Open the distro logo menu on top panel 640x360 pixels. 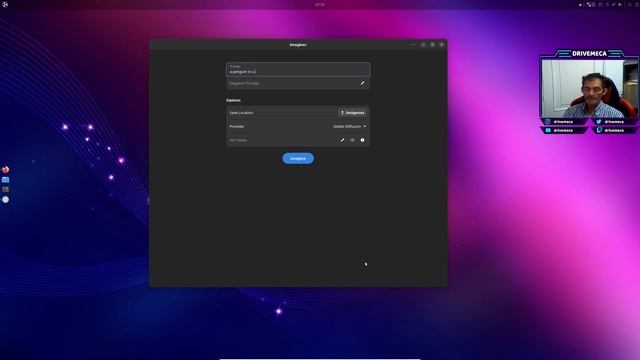4,4
